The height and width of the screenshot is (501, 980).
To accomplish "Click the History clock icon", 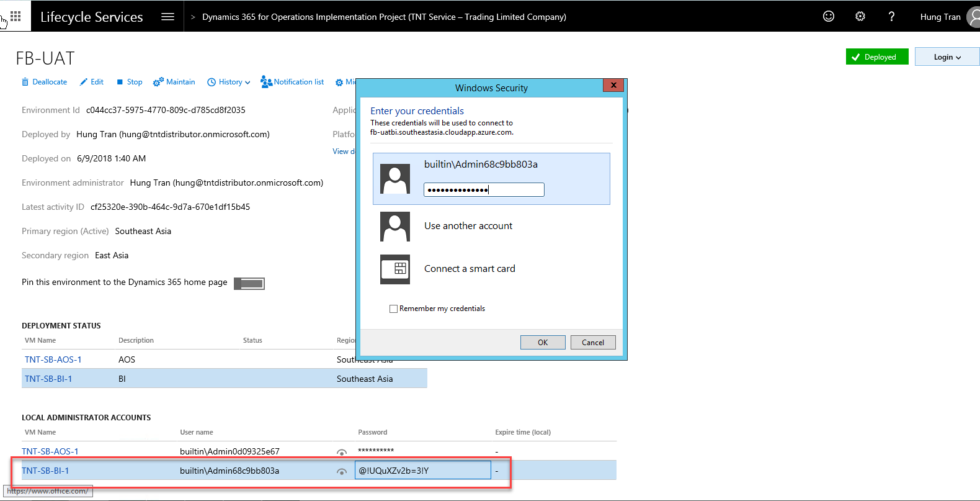I will (x=212, y=82).
